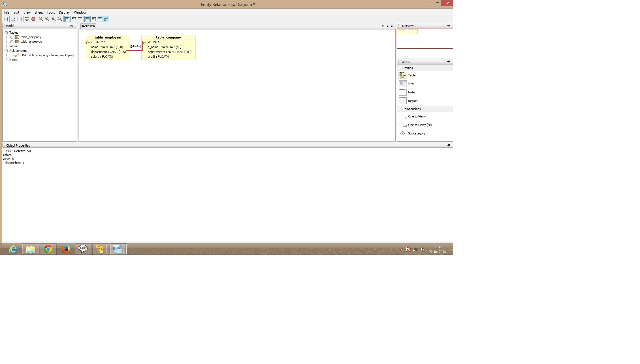Toggle the header-only table display mode
The height and width of the screenshot is (364, 640).
click(x=80, y=18)
